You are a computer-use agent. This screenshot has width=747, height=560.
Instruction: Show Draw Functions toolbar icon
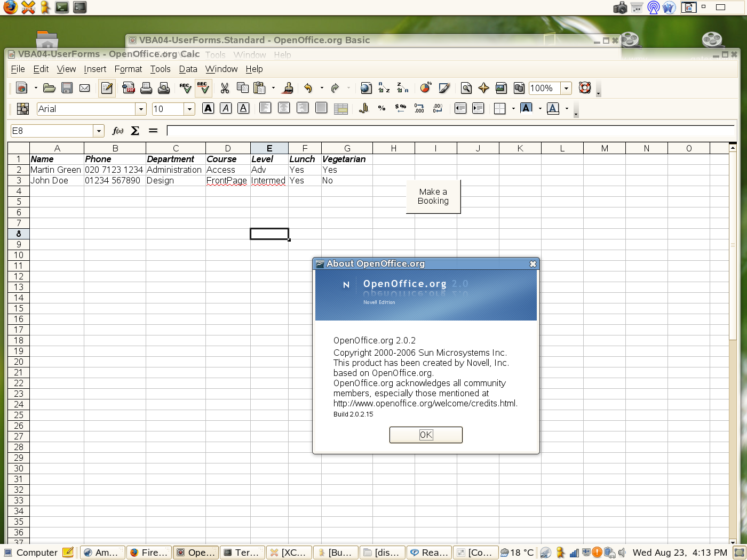click(x=444, y=88)
